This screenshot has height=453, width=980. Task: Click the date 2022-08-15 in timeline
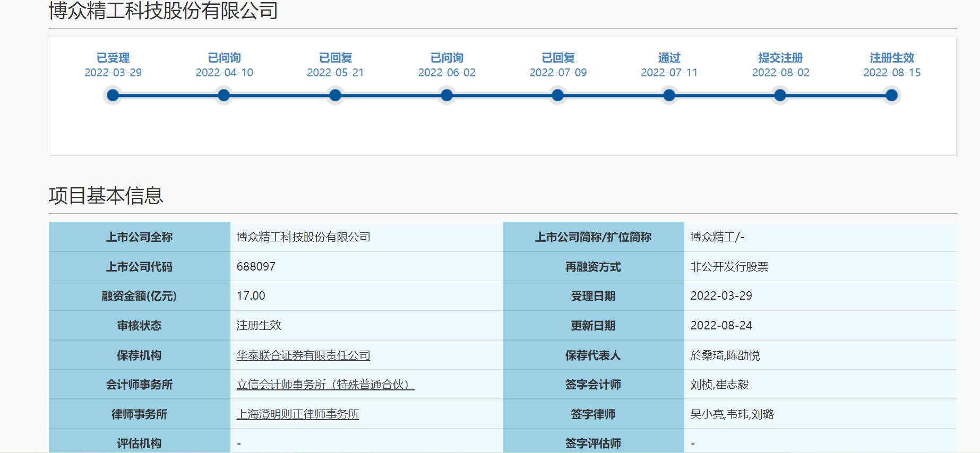pyautogui.click(x=892, y=73)
